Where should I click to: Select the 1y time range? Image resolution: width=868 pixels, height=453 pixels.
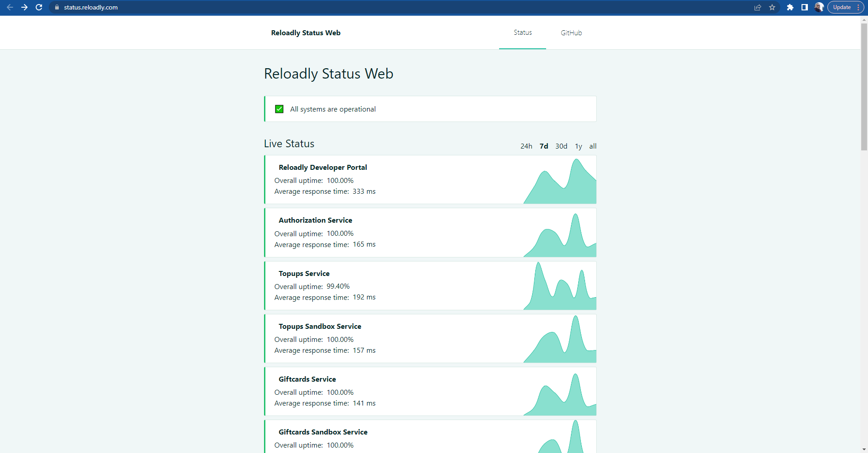click(x=579, y=146)
